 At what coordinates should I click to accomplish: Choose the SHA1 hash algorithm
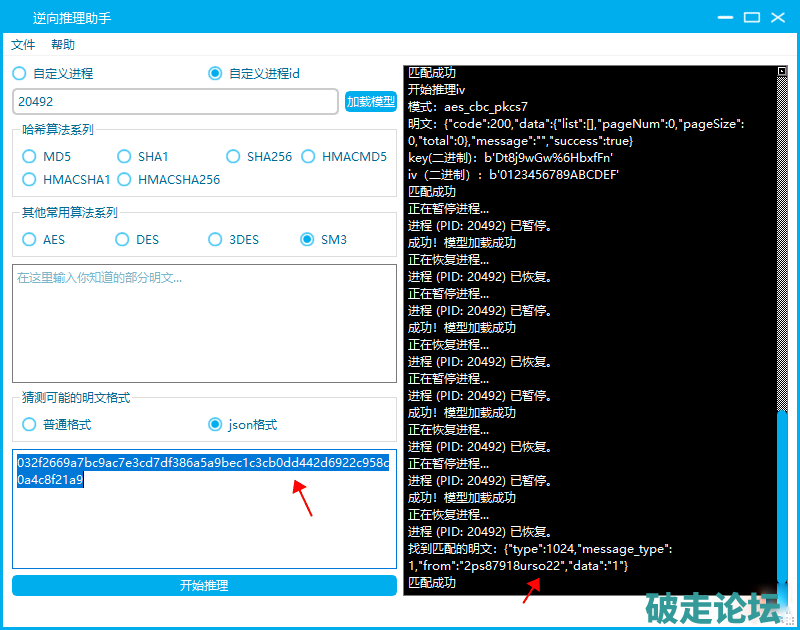pos(124,156)
